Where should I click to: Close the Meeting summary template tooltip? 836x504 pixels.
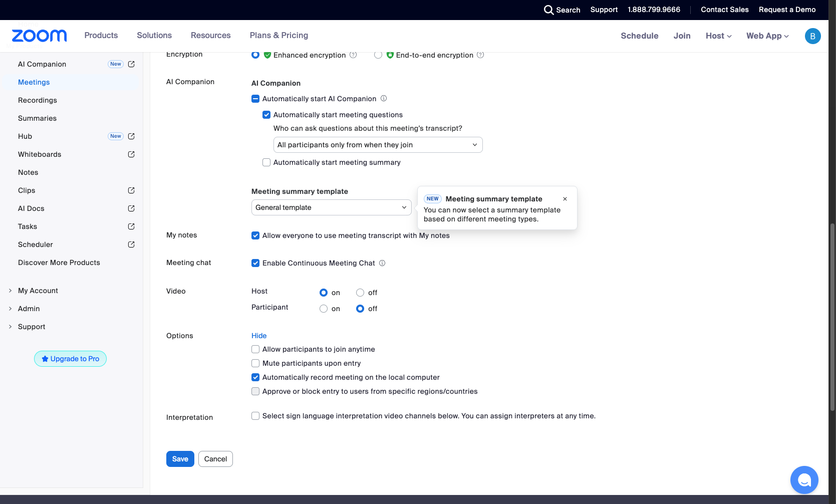(x=565, y=199)
